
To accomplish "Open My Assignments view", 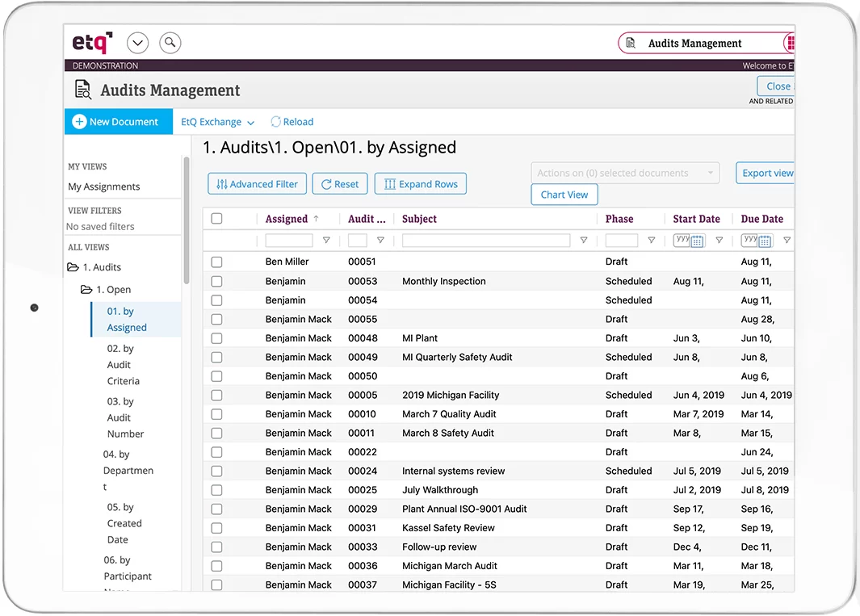I will click(x=104, y=186).
